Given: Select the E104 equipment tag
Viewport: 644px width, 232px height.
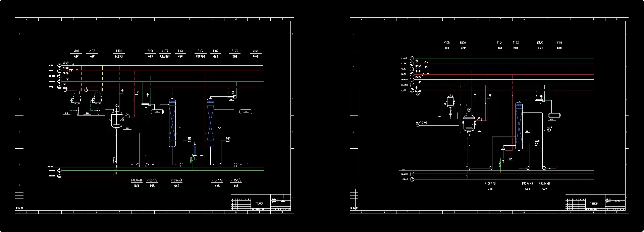Looking at the screenshot, I should pyautogui.click(x=499, y=43).
